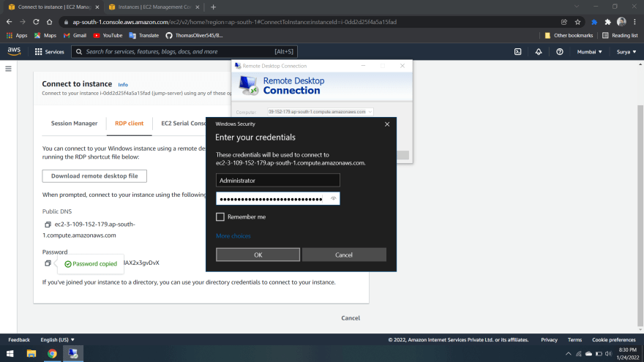Open a new browser tab
The height and width of the screenshot is (362, 644).
[x=213, y=7]
